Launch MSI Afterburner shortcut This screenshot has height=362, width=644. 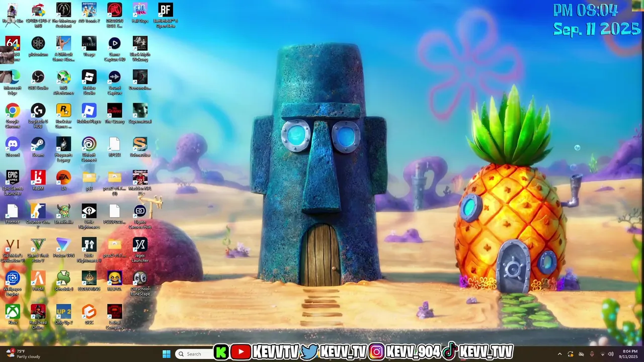pos(64,82)
